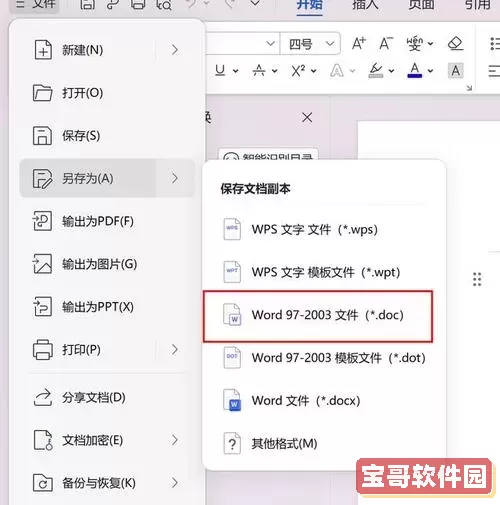
Task: Open Backup and Restore (备份与恢复)
Action: coord(107,483)
